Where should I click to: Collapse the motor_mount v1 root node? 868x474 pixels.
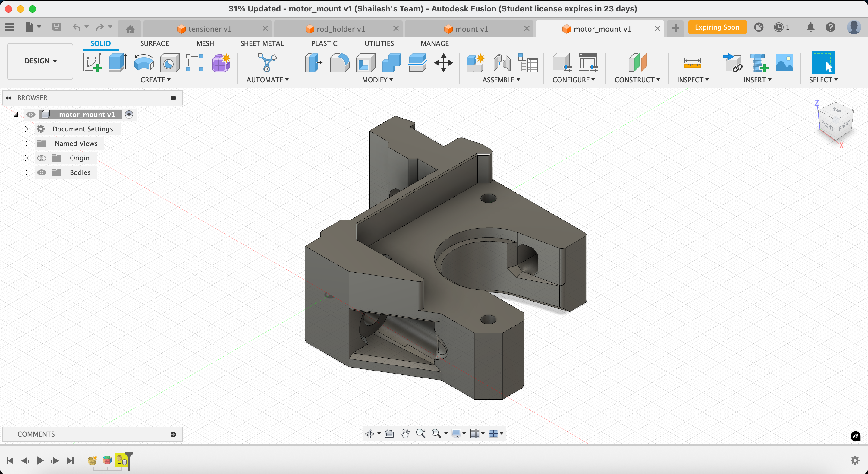tap(15, 115)
